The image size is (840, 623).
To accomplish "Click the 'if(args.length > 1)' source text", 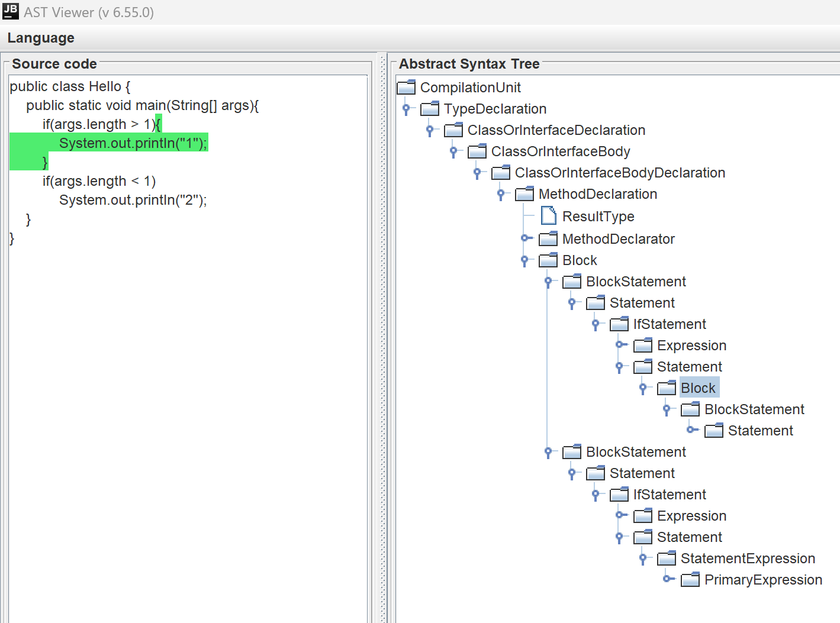I will pyautogui.click(x=99, y=124).
